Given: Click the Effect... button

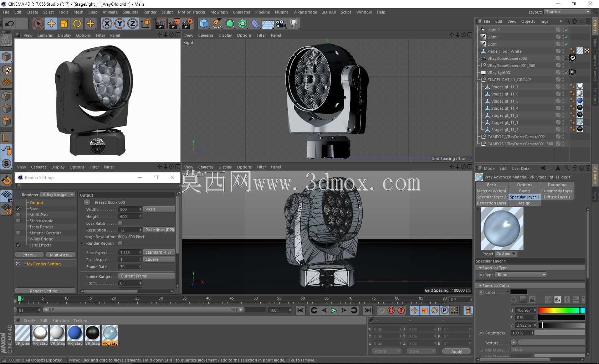Looking at the screenshot, I should 29,255.
